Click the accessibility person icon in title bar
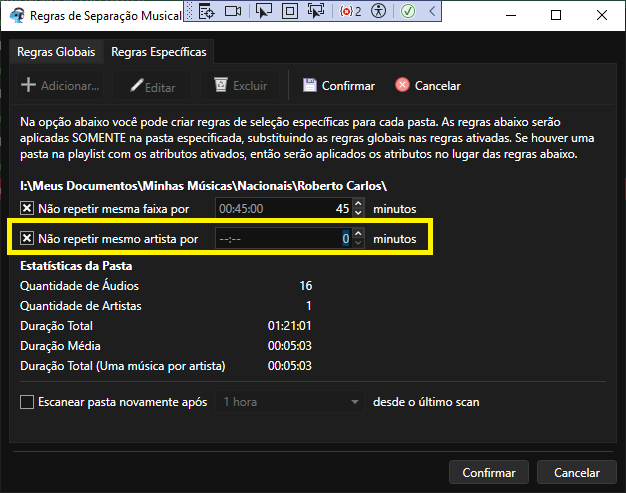 point(377,11)
